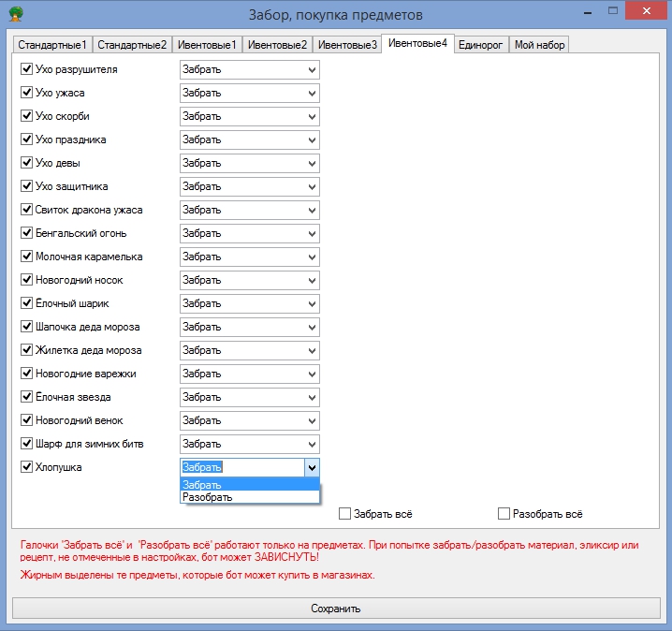The height and width of the screenshot is (631, 672).
Task: Switch to the Ивентовые2 tab
Action: coord(277,45)
